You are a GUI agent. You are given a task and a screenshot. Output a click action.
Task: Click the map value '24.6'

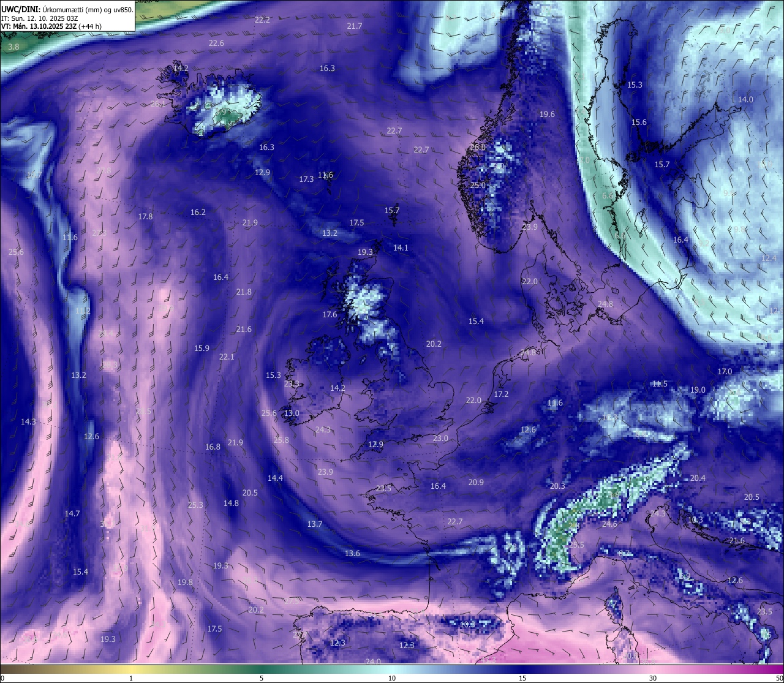[609, 524]
